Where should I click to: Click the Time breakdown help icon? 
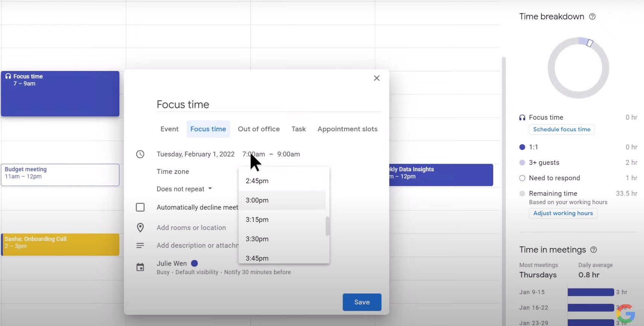(592, 17)
